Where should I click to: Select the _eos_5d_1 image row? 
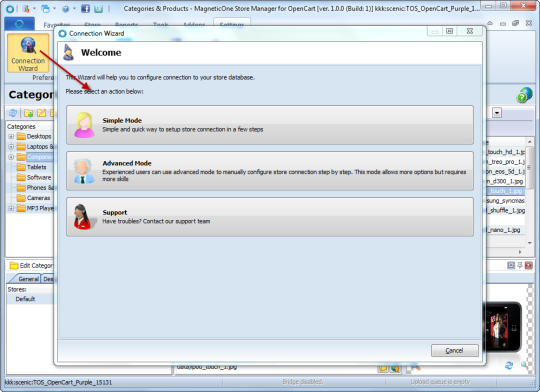coord(506,171)
